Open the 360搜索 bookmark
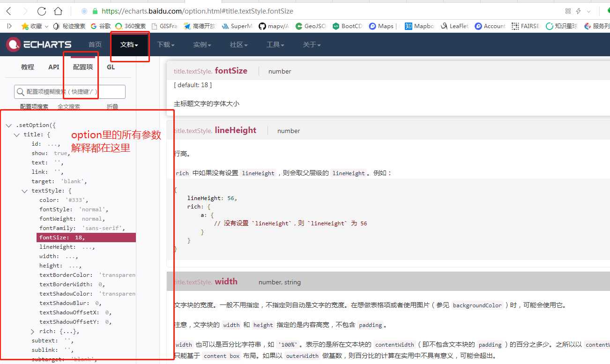 (x=131, y=26)
